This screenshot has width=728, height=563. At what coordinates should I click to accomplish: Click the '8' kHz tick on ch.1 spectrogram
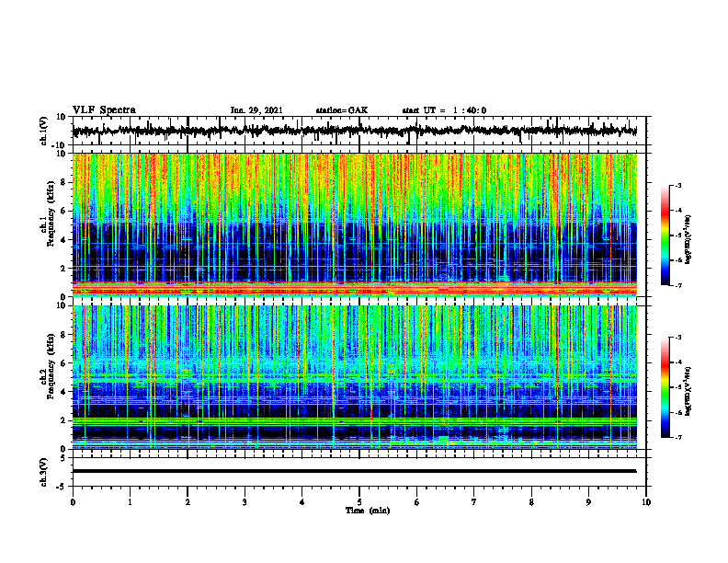64,182
